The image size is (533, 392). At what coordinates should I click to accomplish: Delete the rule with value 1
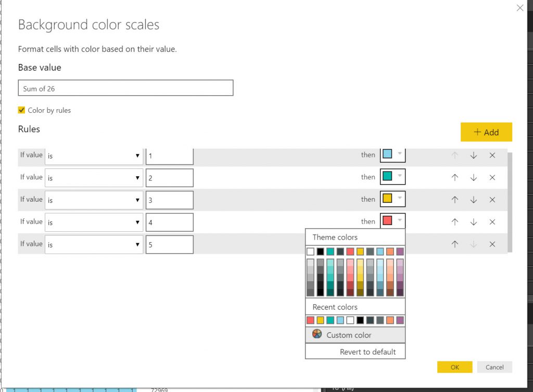pos(492,155)
